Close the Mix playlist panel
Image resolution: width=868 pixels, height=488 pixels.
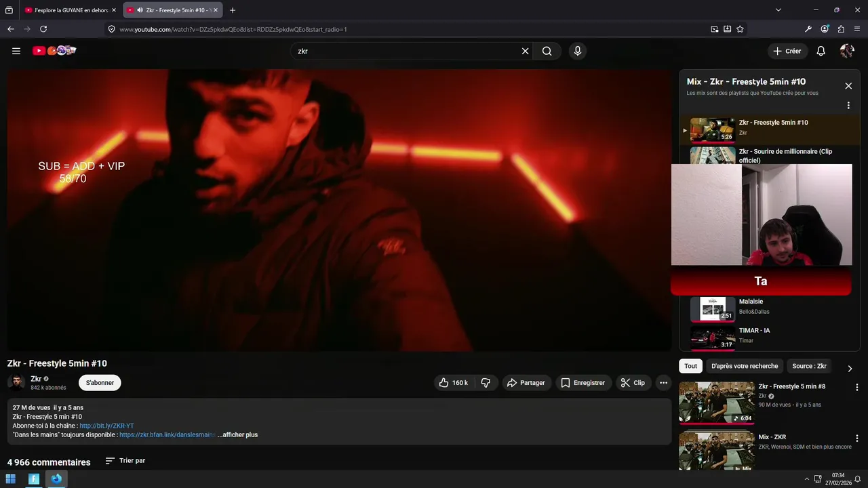(x=848, y=86)
